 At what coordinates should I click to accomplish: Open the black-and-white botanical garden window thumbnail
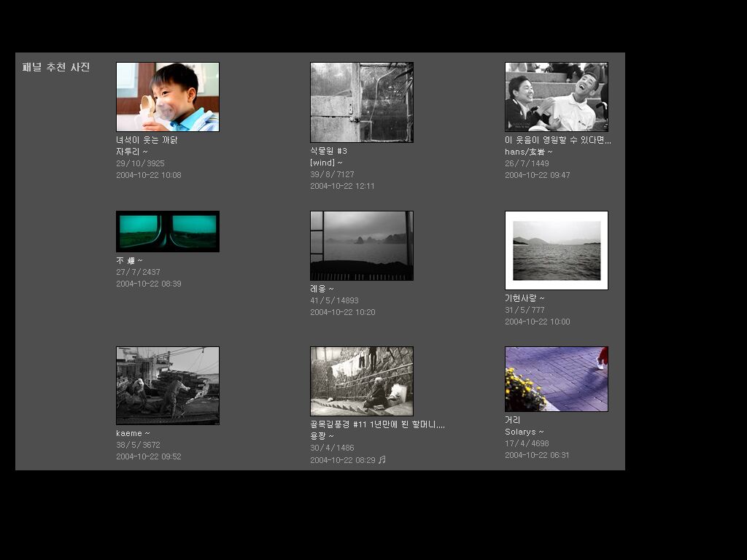[361, 102]
